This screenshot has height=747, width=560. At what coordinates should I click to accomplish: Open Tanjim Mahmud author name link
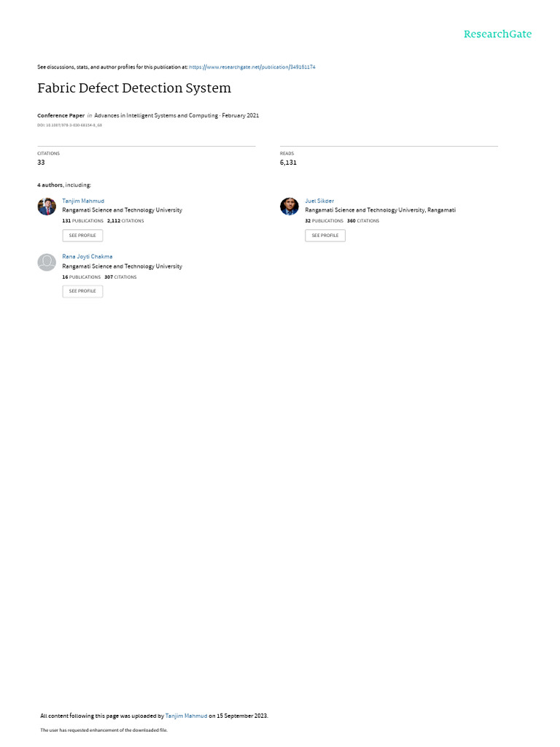click(83, 201)
